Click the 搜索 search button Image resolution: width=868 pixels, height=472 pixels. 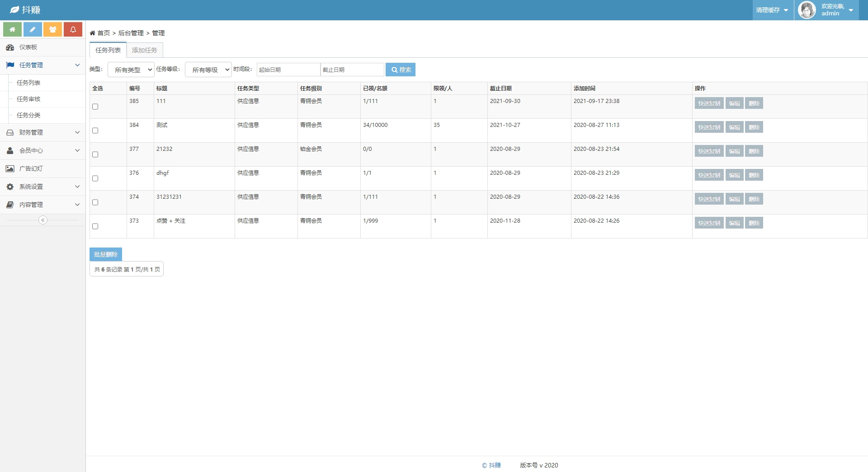point(401,70)
